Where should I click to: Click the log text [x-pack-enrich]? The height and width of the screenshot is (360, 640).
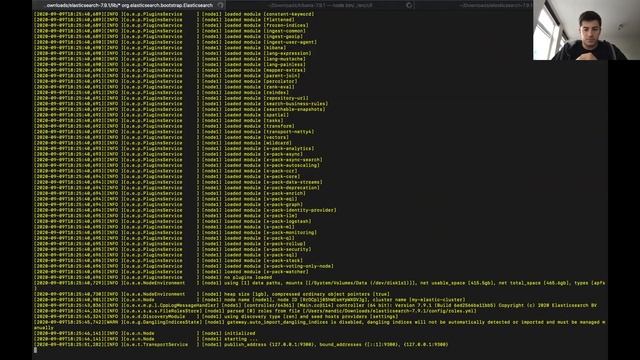284,193
